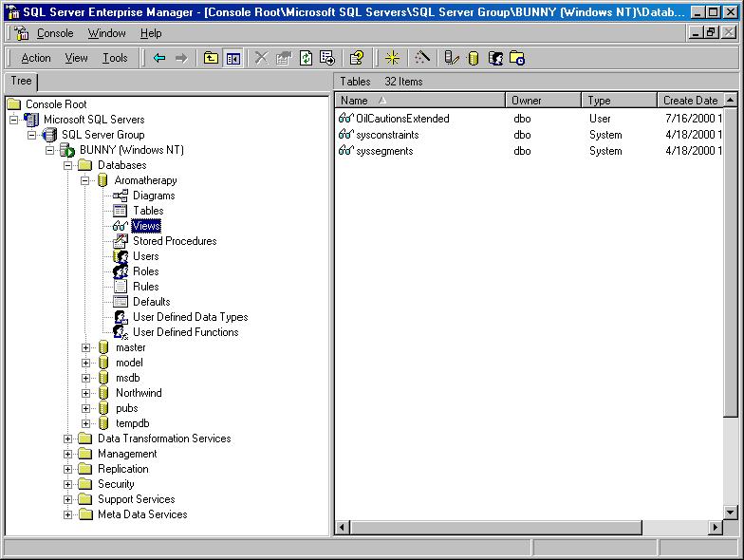Click the Help question mark toolbar icon
This screenshot has height=560, width=744.
coord(357,59)
